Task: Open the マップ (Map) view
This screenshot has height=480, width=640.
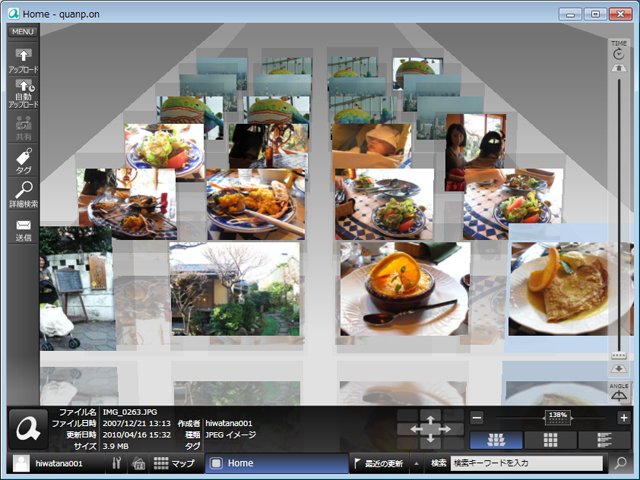Action: [175, 463]
